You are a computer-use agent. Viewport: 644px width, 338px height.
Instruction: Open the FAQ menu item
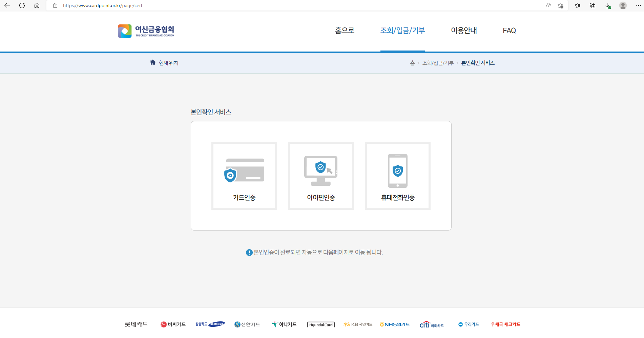[510, 31]
